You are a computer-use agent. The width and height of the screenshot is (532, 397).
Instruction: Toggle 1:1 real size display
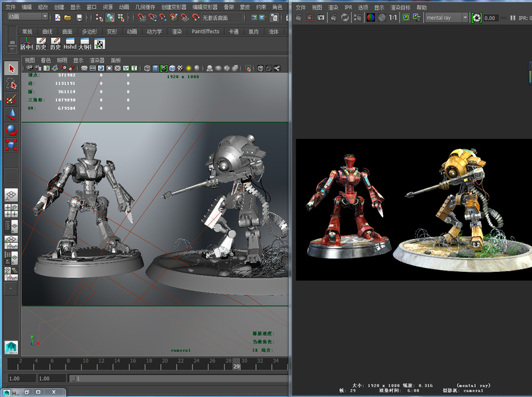pyautogui.click(x=393, y=18)
